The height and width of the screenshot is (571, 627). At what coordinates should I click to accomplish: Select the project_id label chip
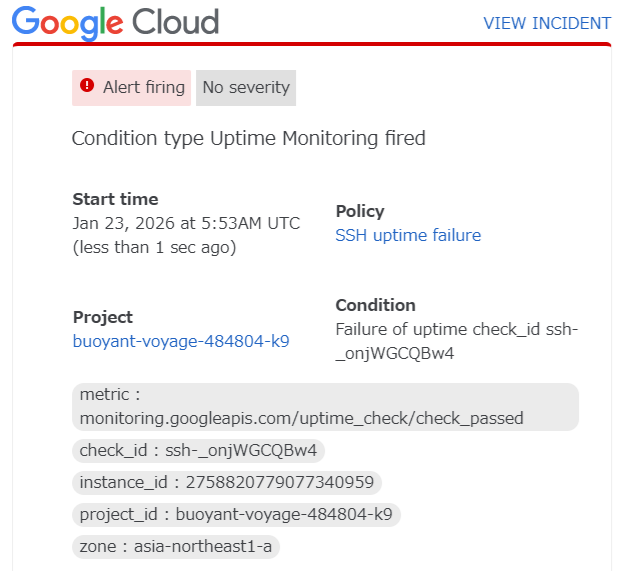point(236,515)
